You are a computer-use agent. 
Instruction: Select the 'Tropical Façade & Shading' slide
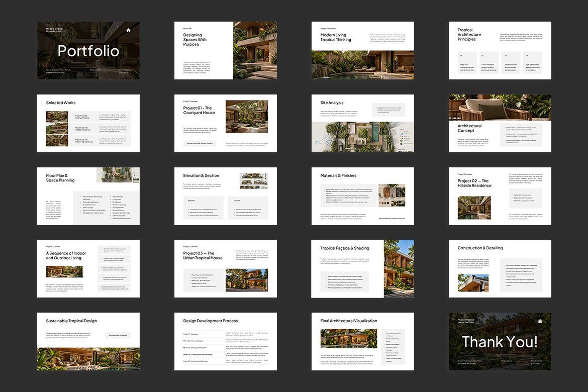[363, 268]
